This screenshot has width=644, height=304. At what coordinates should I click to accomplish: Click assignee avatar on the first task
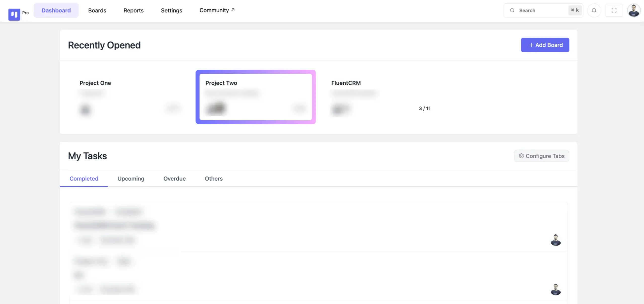pyautogui.click(x=556, y=240)
